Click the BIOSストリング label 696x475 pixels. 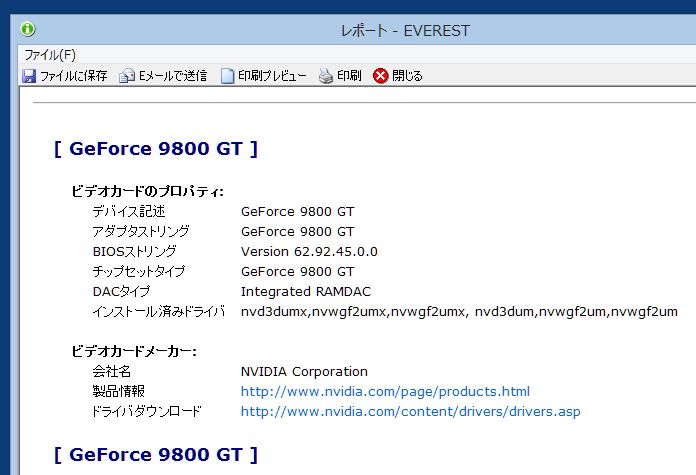134,252
